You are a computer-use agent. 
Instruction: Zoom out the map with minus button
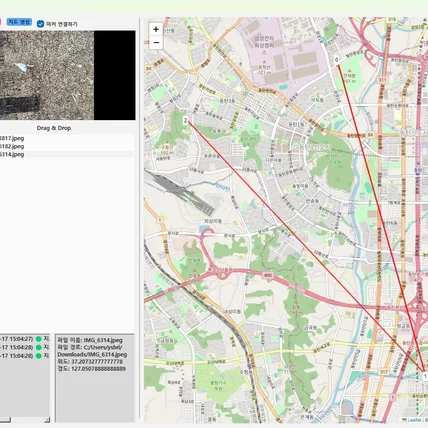click(156, 43)
